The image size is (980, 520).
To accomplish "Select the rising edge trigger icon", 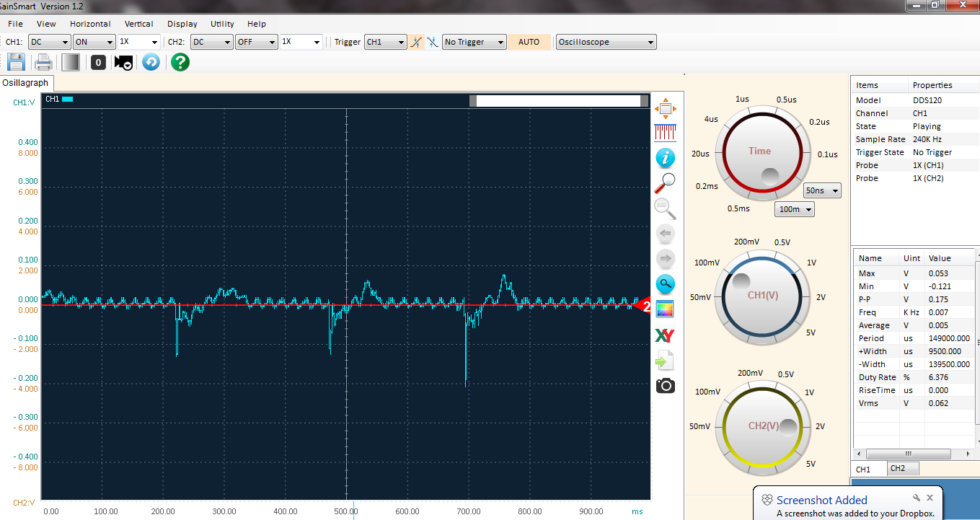I will click(417, 42).
